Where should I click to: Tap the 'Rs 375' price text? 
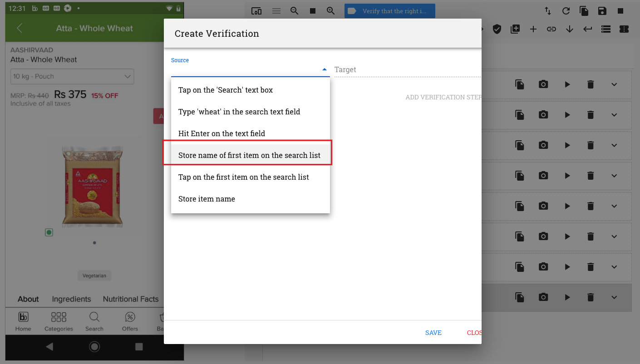point(70,94)
